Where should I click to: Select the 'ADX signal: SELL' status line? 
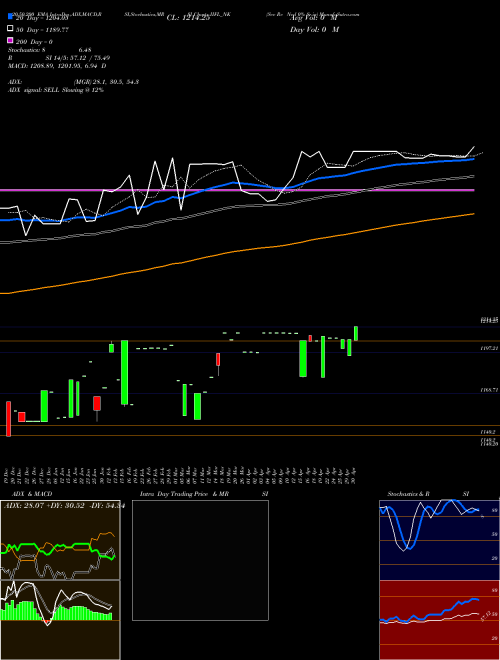tap(56, 90)
